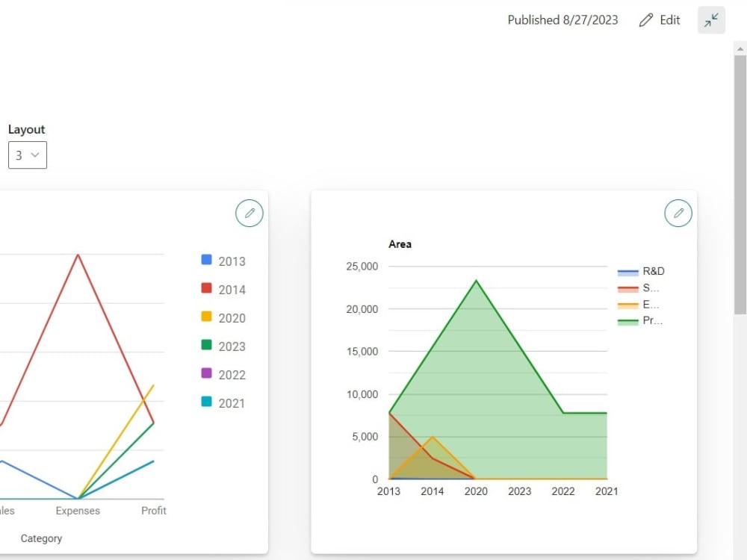Click the blue 2013 color swatch
This screenshot has height=560, width=747.
click(206, 261)
